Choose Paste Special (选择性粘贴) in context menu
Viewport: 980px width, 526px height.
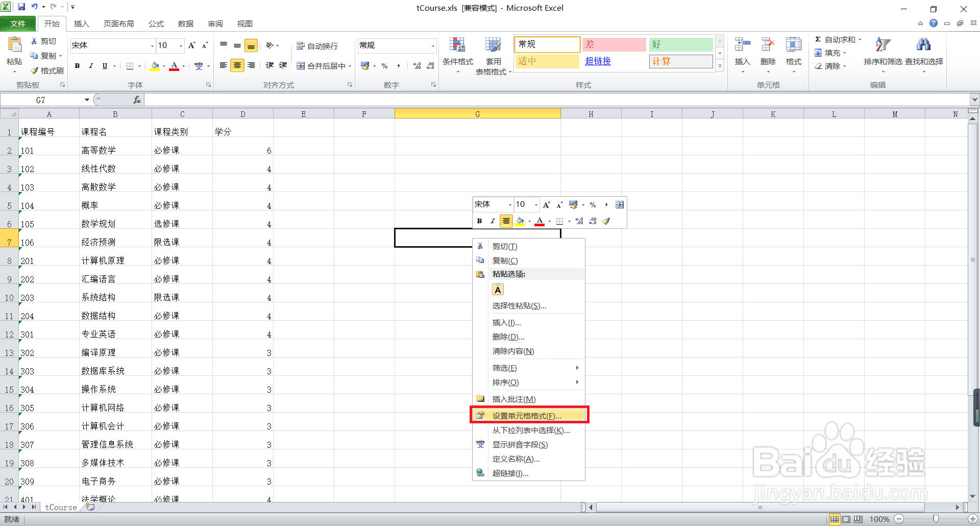pos(529,306)
